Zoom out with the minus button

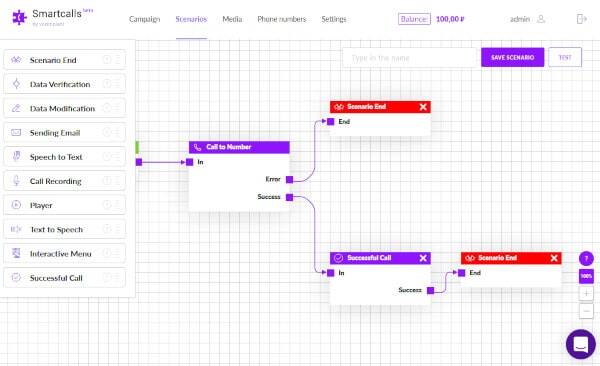point(586,311)
